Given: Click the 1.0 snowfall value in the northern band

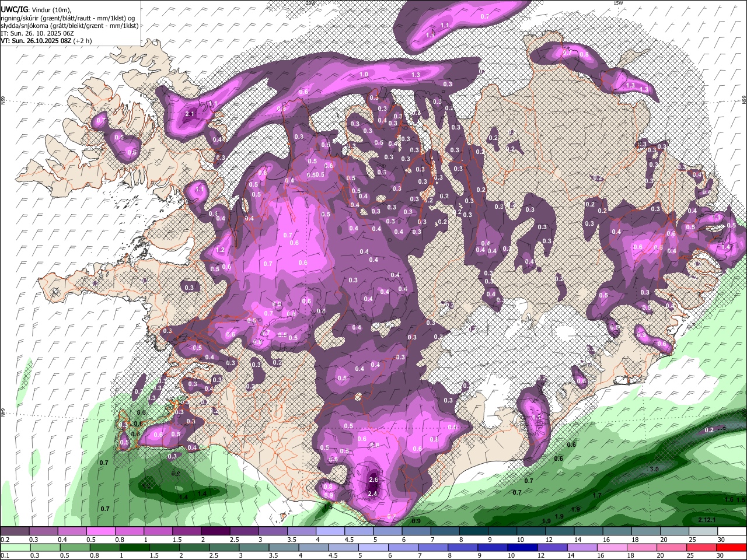Looking at the screenshot, I should [364, 75].
